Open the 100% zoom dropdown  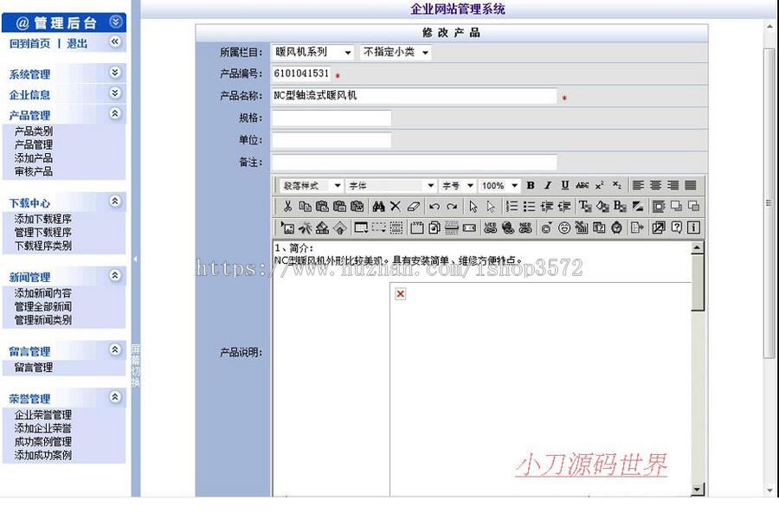499,186
